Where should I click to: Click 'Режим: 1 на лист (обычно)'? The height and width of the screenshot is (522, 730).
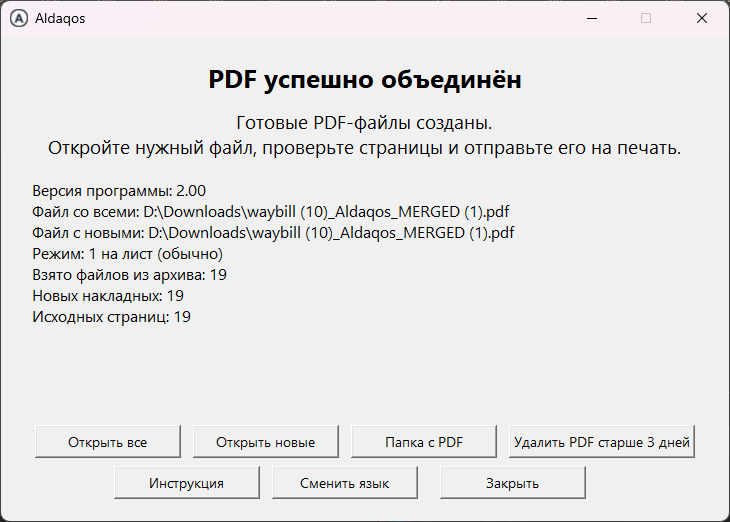pyautogui.click(x=128, y=254)
